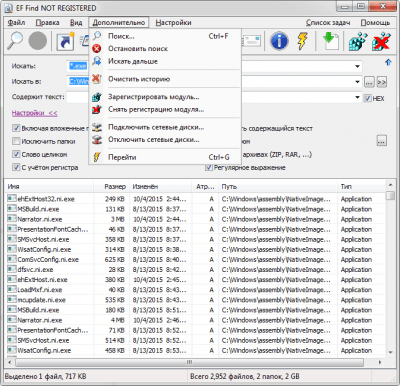Click the icon beside Подключить сетевые диски
The width and height of the screenshot is (400, 386).
97,127
